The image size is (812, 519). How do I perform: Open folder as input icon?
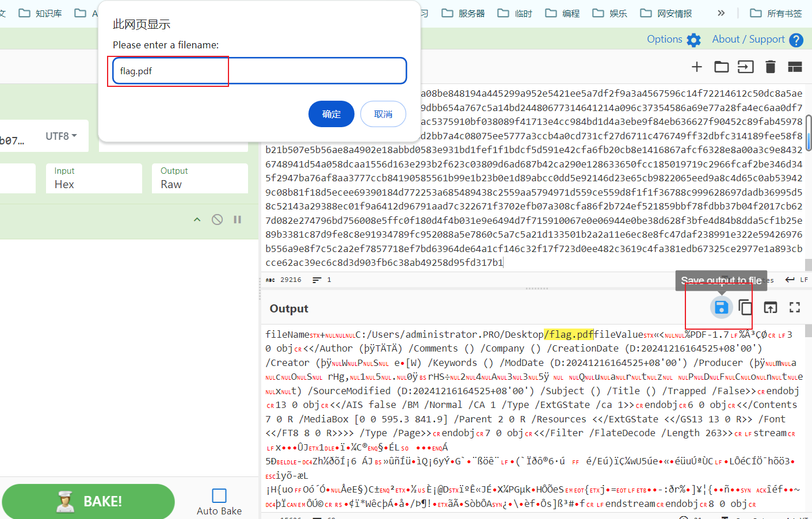click(x=722, y=67)
